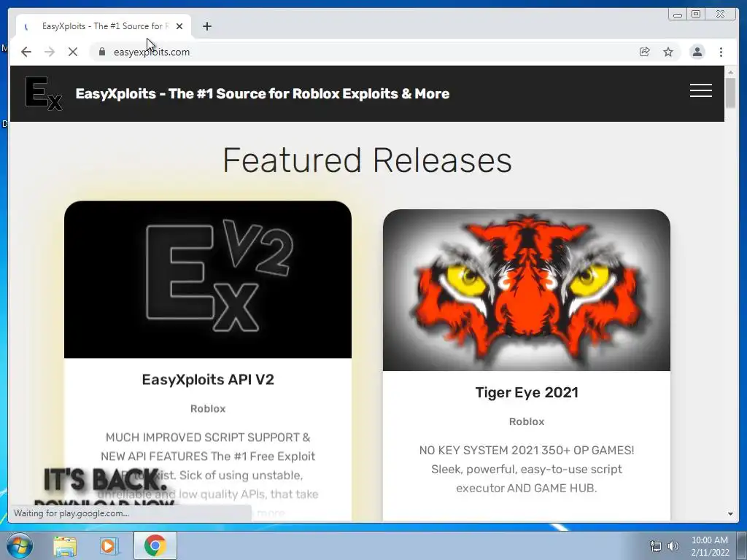Click the taskbar clock showing 10:00 AM
This screenshot has width=747, height=560.
pos(710,546)
